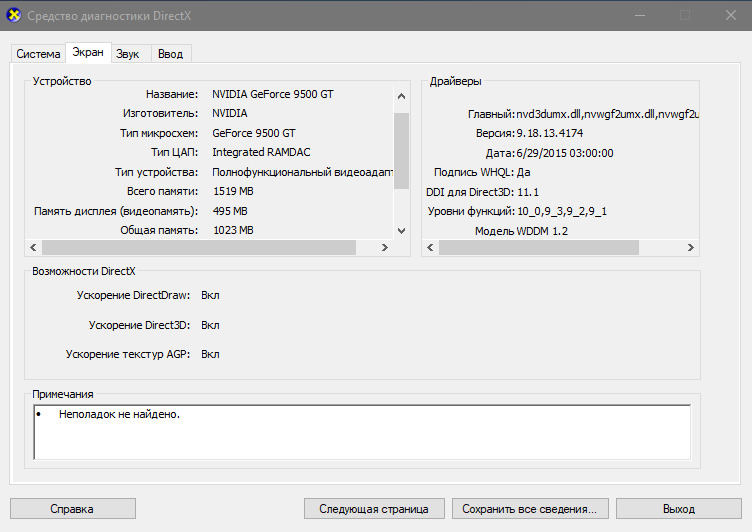The image size is (752, 532).
Task: Click the Устройство vertical scrollbar thumb
Action: point(401,149)
